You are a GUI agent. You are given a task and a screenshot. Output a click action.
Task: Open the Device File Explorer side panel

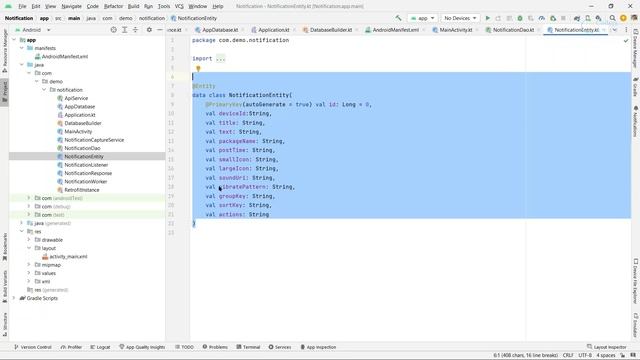(x=636, y=281)
